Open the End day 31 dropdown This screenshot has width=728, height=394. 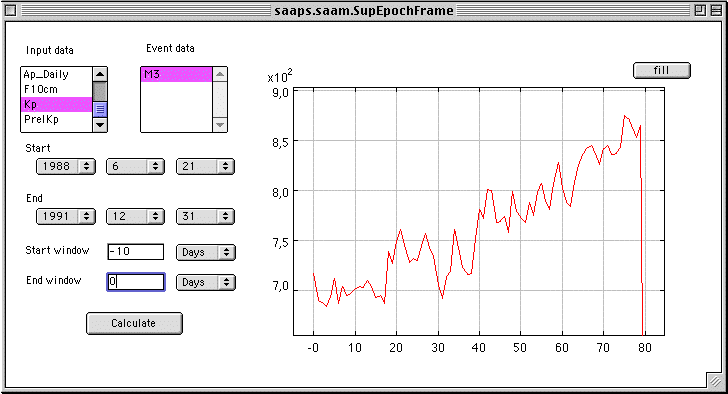coord(205,216)
